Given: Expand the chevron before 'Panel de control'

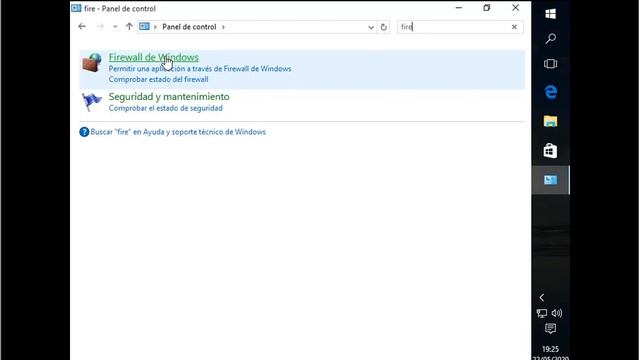Looking at the screenshot, I should pos(155,27).
